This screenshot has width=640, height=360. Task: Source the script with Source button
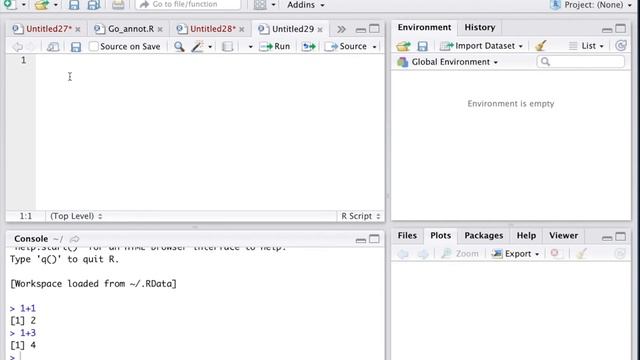point(346,46)
